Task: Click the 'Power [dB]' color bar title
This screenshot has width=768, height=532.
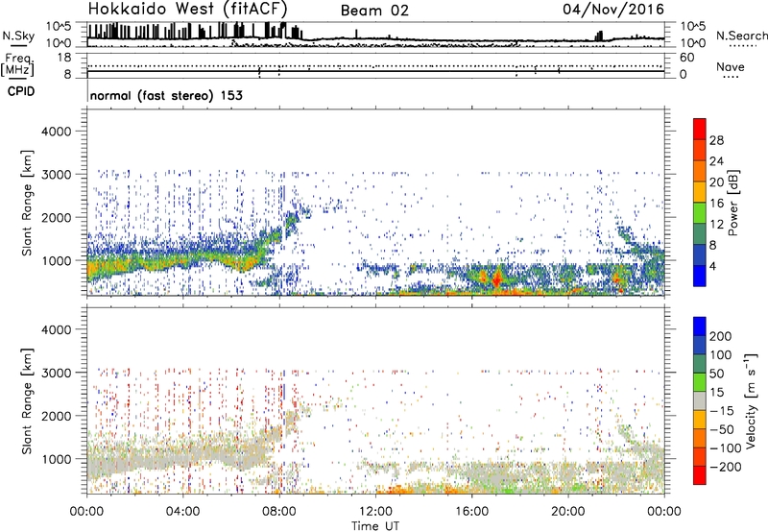Action: (732, 203)
